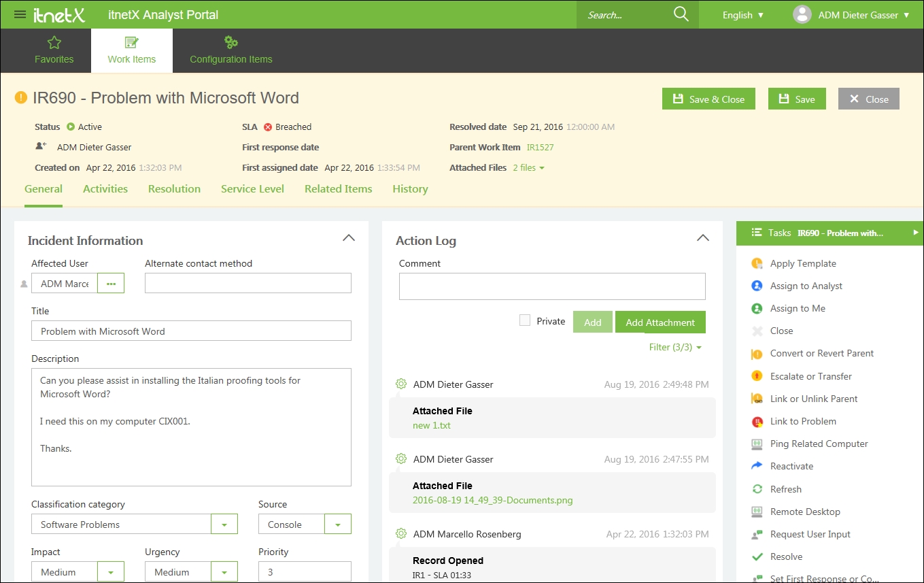Viewport: 924px width, 583px height.
Task: Click the Description text area
Action: (191, 428)
